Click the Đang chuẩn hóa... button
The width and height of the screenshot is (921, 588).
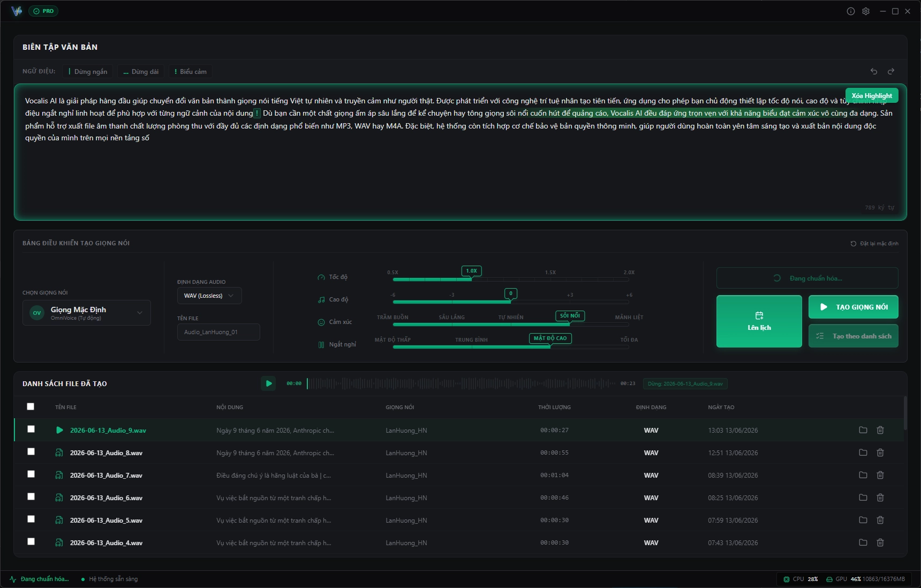807,278
